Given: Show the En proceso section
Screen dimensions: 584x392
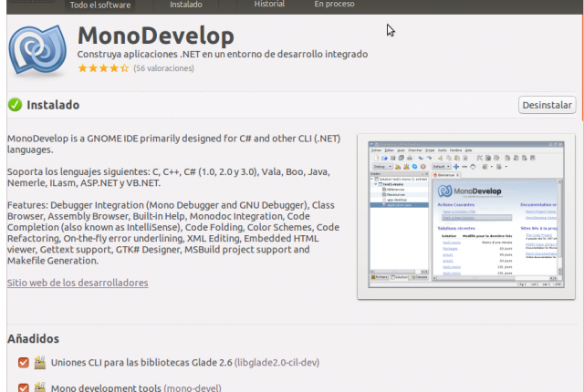Looking at the screenshot, I should pyautogui.click(x=335, y=4).
